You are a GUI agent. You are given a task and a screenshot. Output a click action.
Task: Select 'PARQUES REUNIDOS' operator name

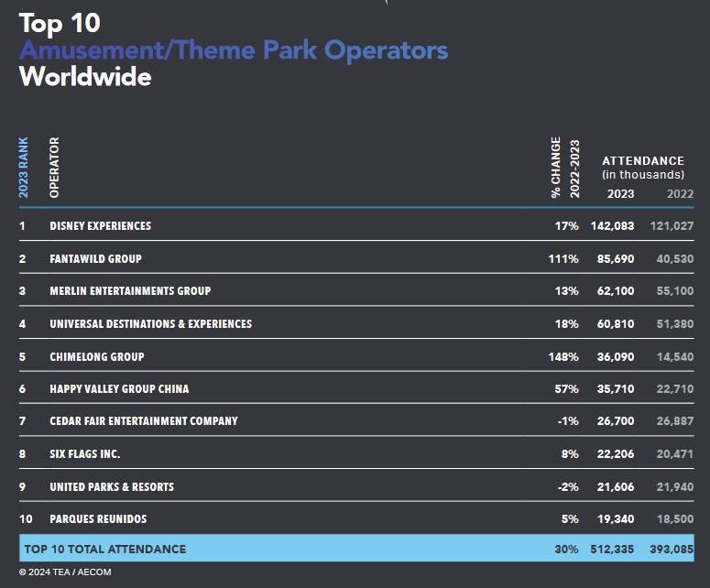(98, 519)
